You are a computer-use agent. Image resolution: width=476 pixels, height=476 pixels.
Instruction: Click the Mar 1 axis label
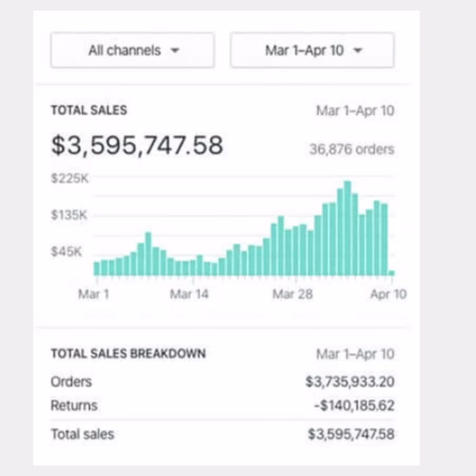click(93, 294)
